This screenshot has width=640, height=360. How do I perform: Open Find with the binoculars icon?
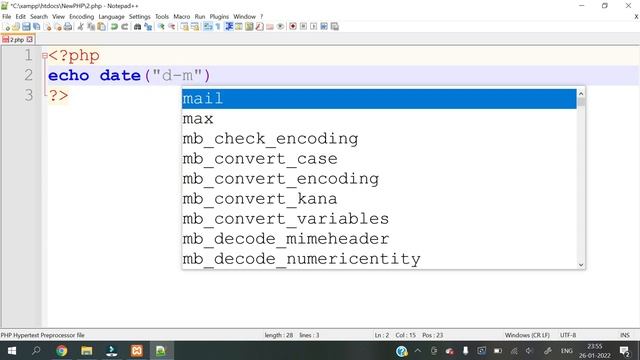click(138, 27)
